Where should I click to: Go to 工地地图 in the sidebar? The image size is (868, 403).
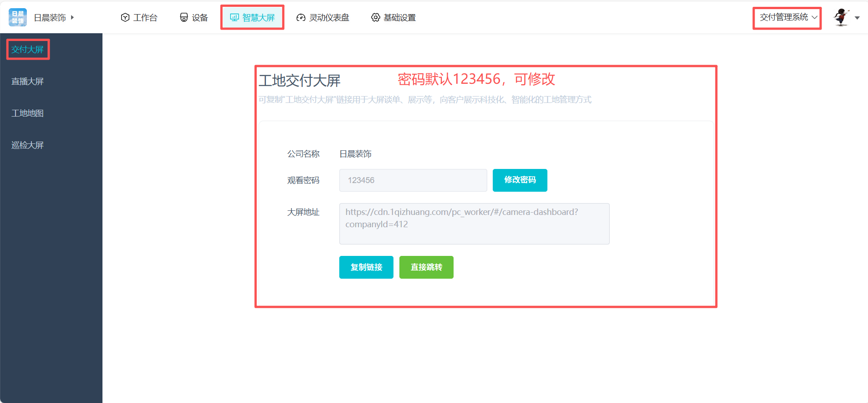coord(27,113)
